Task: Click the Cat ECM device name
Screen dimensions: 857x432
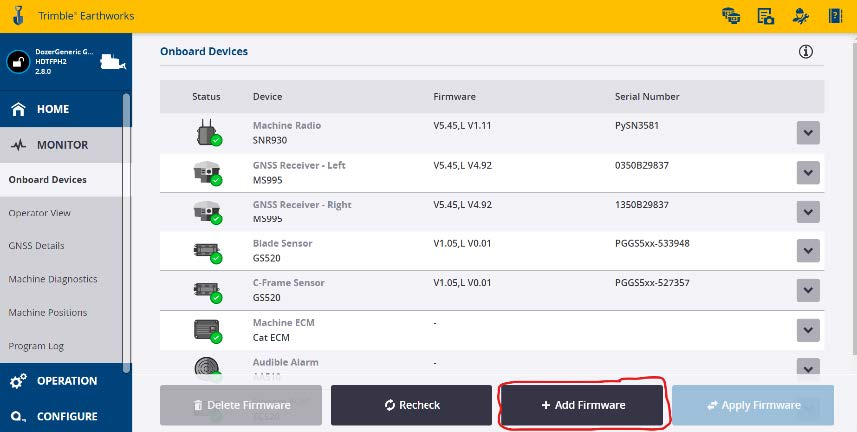Action: (x=271, y=337)
